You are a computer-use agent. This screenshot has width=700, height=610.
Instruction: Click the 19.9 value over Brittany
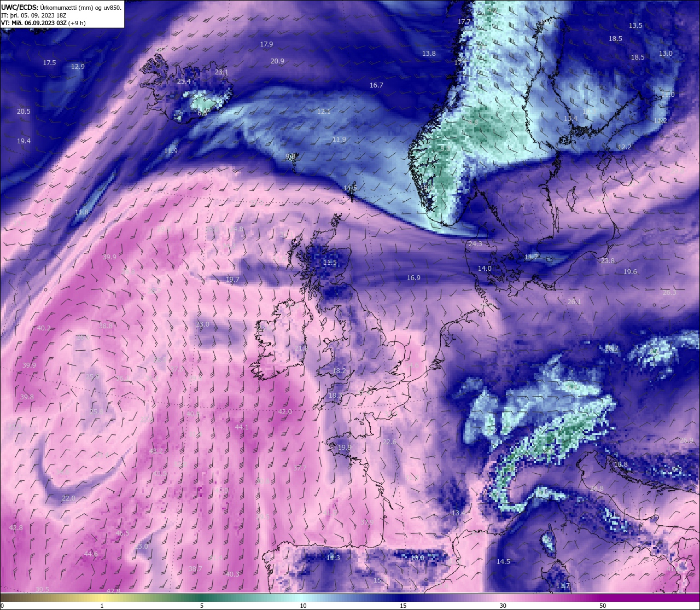point(345,448)
